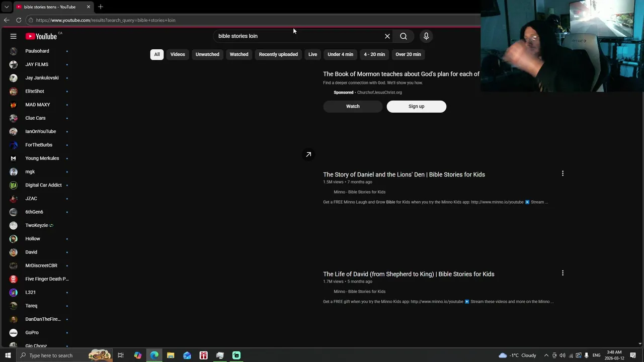644x362 pixels.
Task: Open options for Daniel and Lions' Den video
Action: pos(562,173)
